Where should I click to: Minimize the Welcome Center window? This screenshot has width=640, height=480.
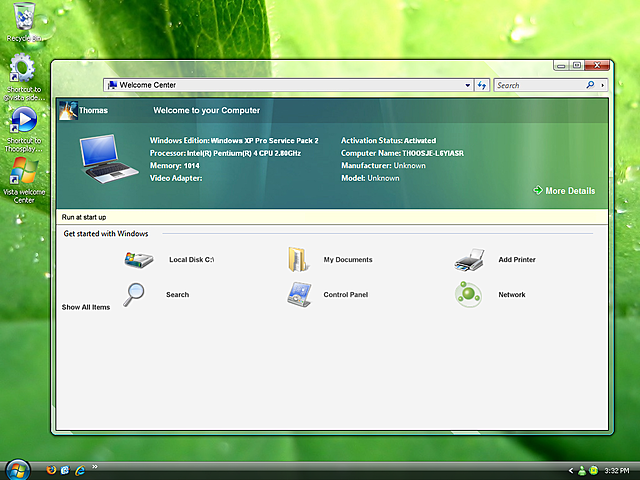click(561, 65)
